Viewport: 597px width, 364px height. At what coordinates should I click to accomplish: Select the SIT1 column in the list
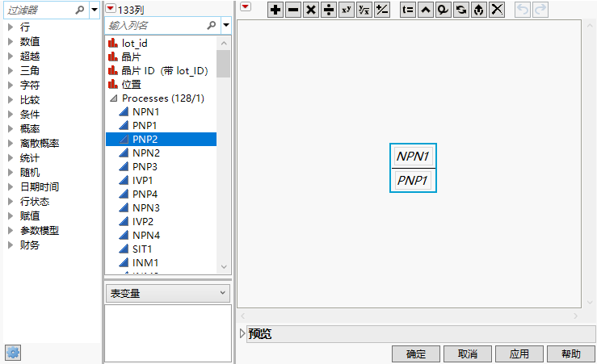point(161,249)
